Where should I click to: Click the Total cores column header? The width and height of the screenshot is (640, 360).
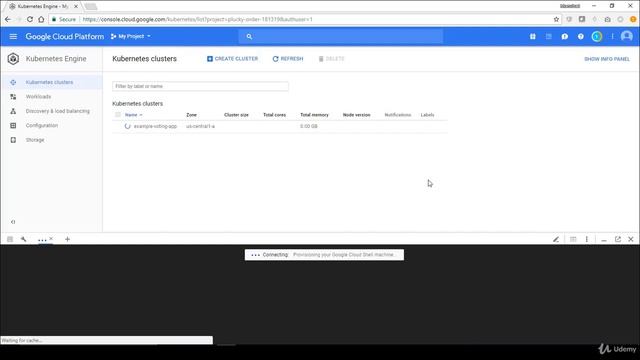274,115
